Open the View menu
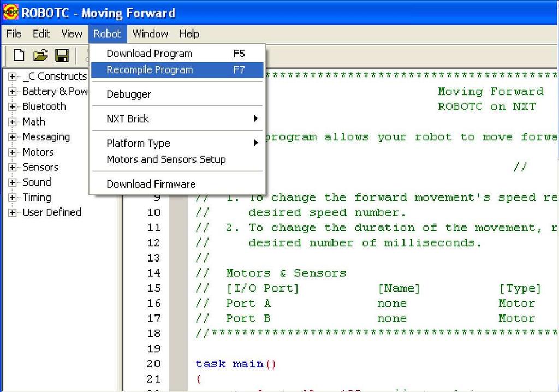The image size is (559, 392). pyautogui.click(x=72, y=33)
